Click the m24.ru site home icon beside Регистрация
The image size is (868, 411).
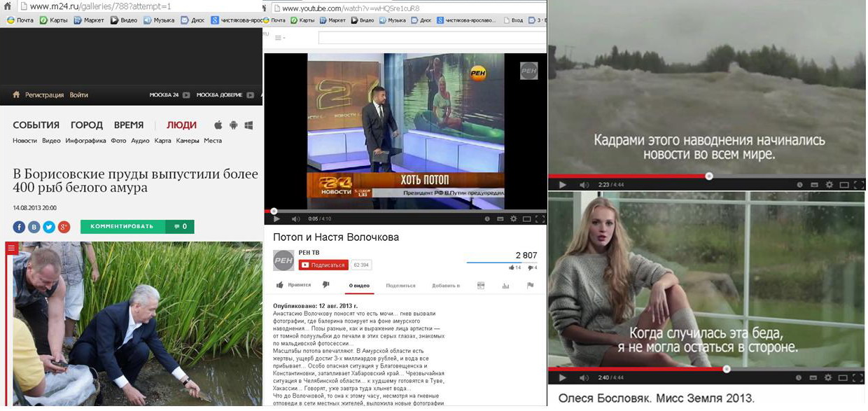[x=16, y=95]
